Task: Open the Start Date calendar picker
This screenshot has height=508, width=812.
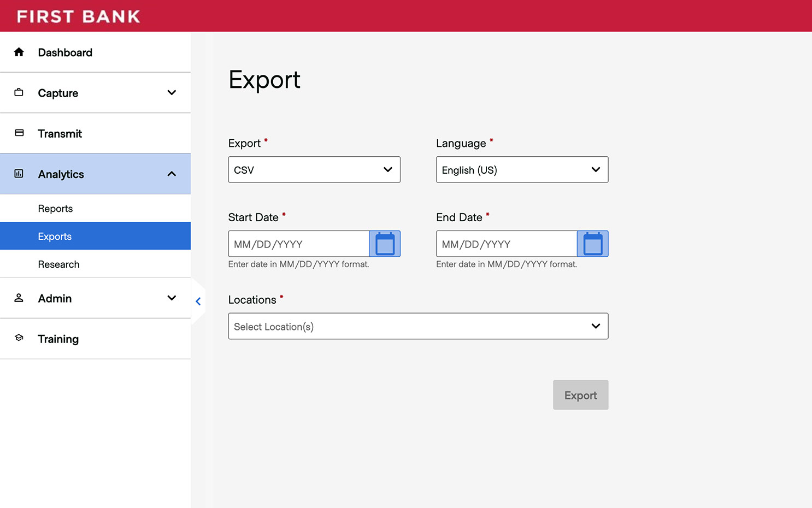Action: [x=385, y=244]
